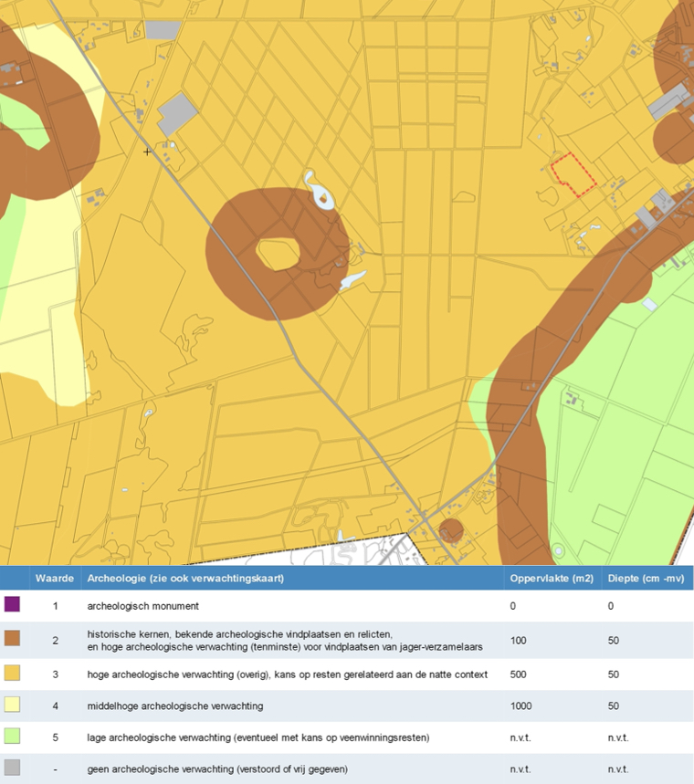This screenshot has width=694, height=784.
Task: Click the 'Oppervlakte (m2)' column header
Action: pyautogui.click(x=552, y=579)
